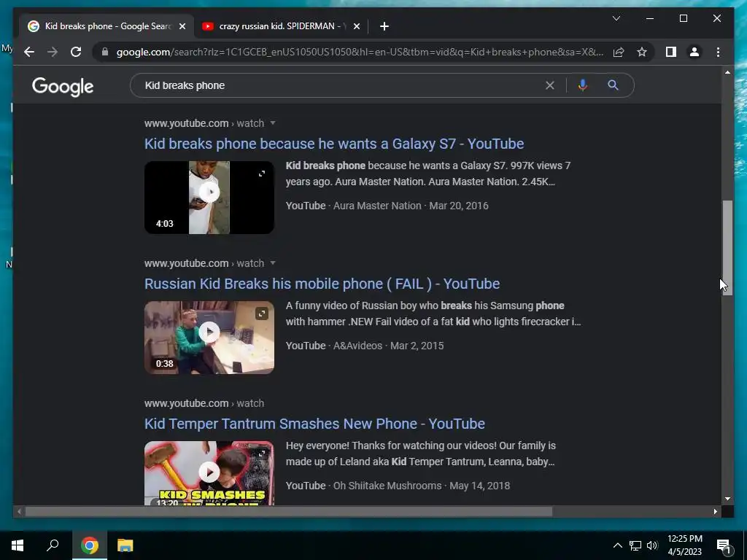Open the Chrome profile menu

point(694,52)
